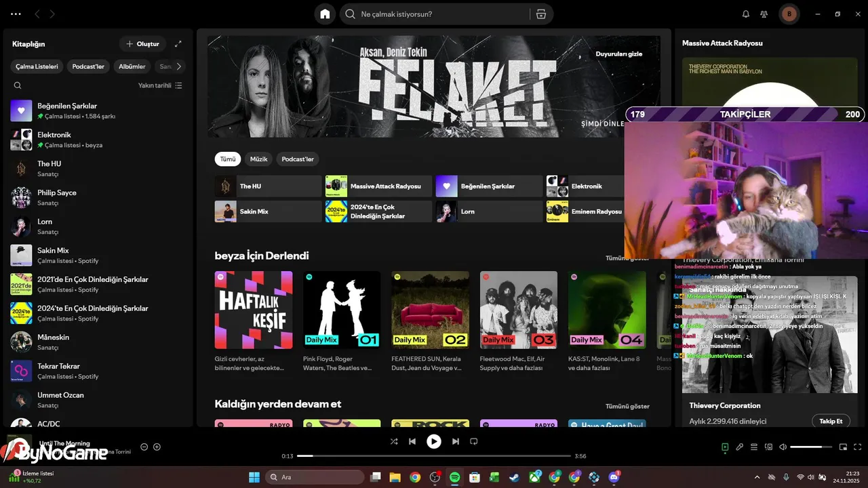Open the Eminem Radyosu quick tile

(585, 211)
